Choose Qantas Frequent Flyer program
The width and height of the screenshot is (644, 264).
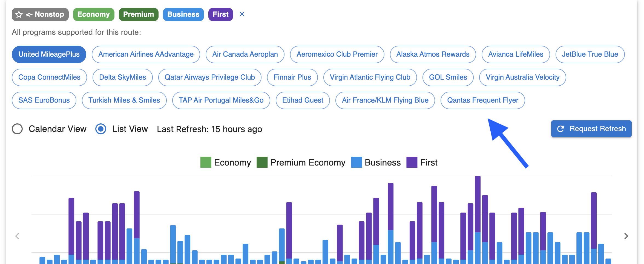click(x=483, y=100)
